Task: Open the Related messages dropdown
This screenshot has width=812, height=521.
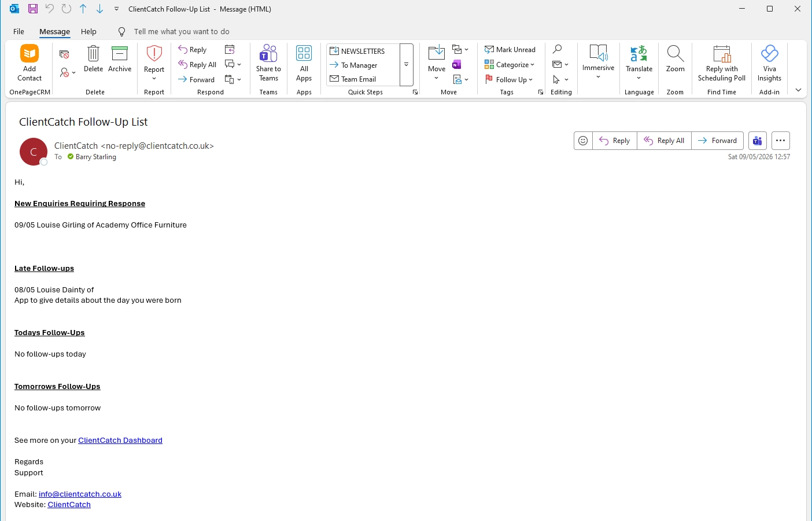Action: pos(560,65)
